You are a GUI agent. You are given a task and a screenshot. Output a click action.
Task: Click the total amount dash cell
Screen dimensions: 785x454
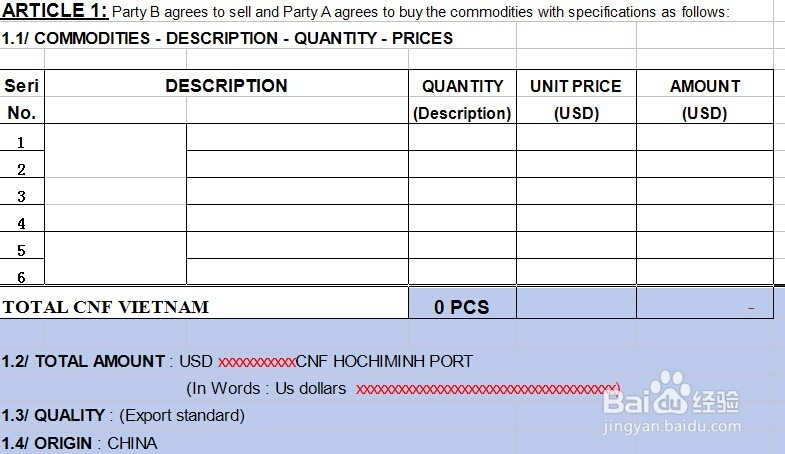click(x=705, y=307)
